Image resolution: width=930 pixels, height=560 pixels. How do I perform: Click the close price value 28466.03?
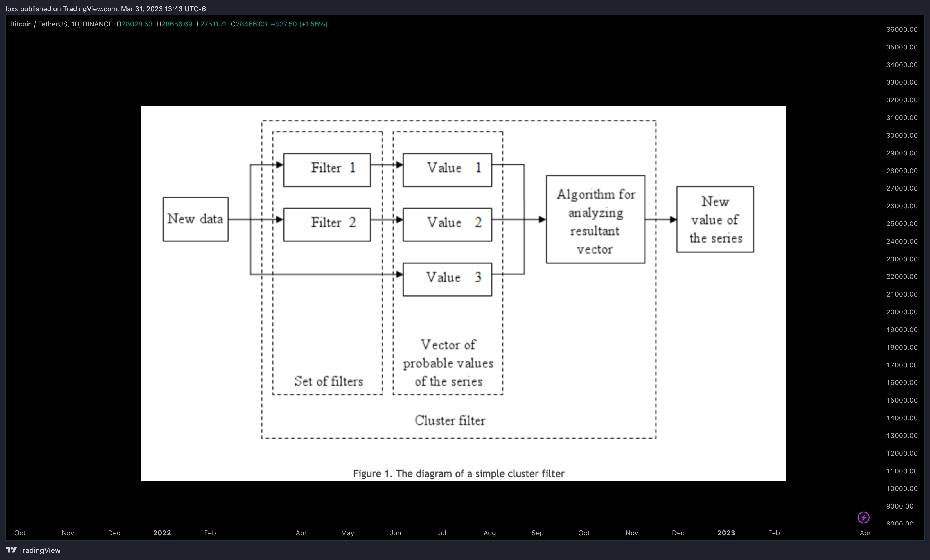pos(251,24)
